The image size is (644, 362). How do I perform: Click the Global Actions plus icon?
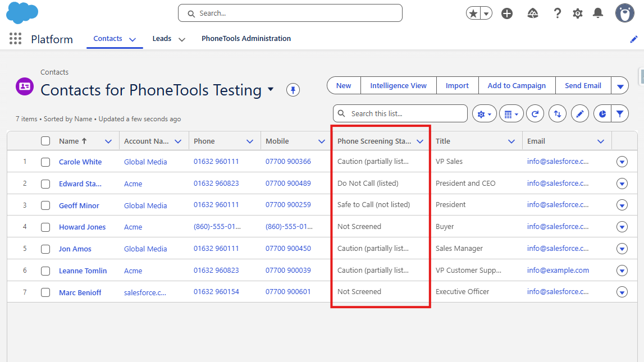507,13
